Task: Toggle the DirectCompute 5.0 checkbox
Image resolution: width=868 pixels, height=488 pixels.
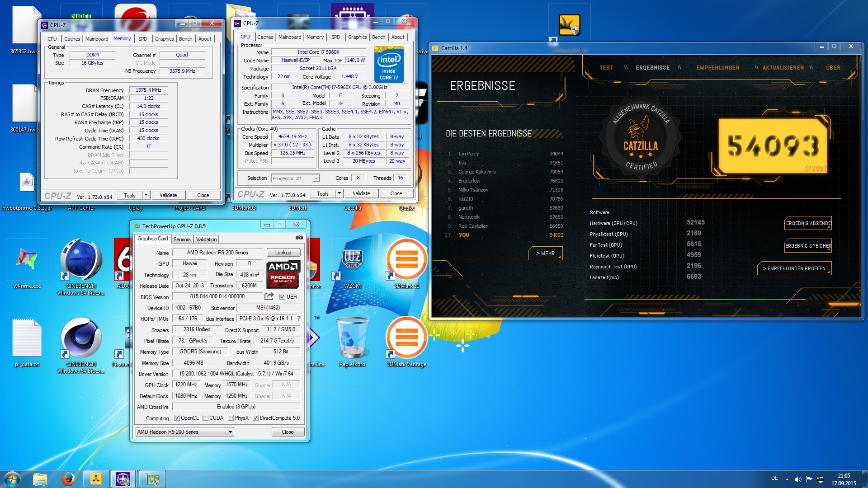Action: [255, 418]
